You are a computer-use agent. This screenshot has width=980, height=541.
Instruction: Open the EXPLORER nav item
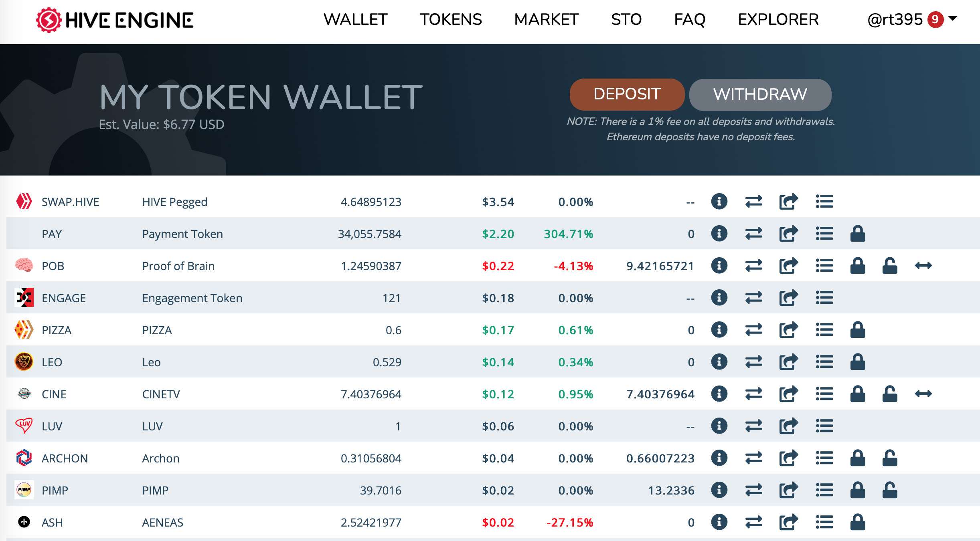778,19
